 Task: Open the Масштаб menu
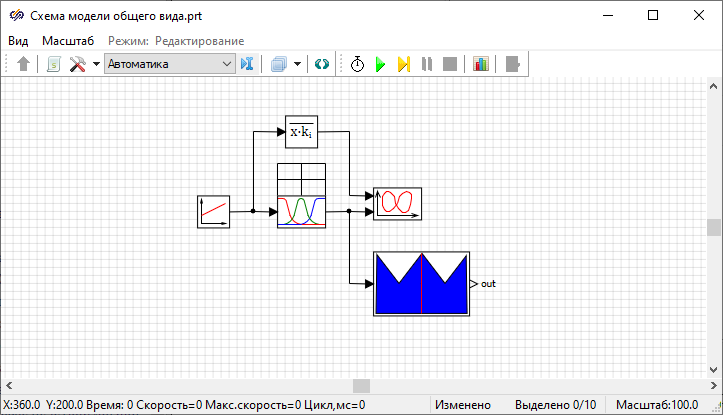(67, 40)
